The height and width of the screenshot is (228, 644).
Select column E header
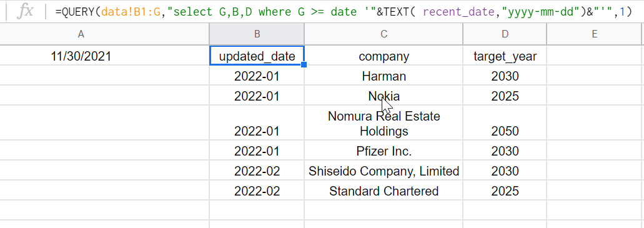(595, 34)
